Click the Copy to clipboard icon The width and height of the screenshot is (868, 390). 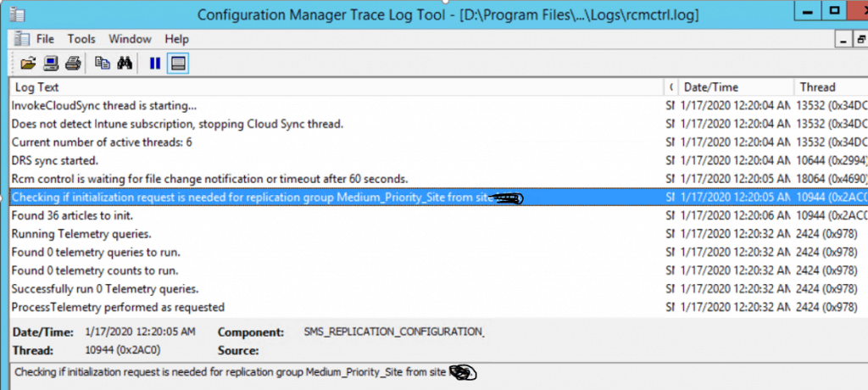(103, 63)
